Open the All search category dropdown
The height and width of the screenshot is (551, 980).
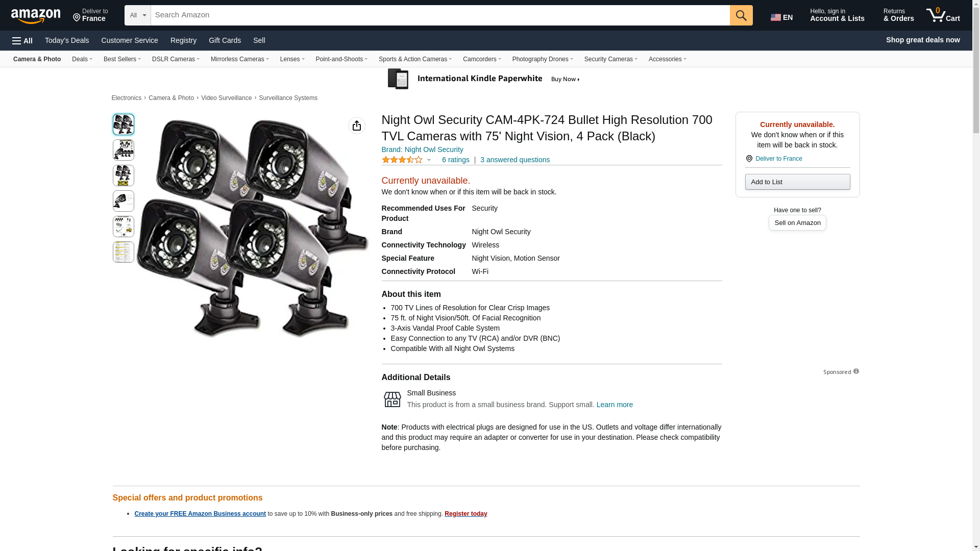(x=137, y=15)
